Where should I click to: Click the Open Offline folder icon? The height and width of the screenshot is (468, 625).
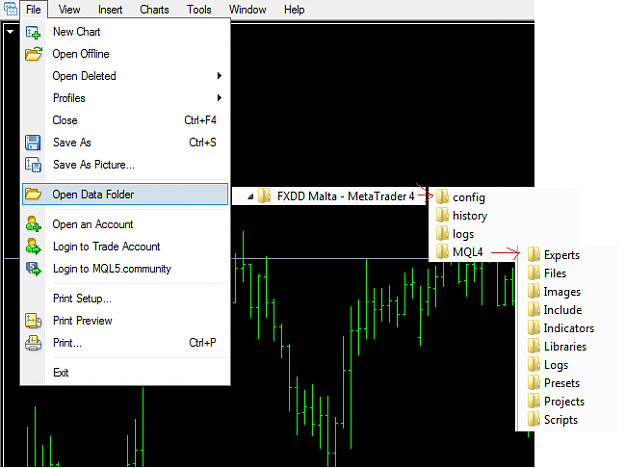tap(33, 54)
